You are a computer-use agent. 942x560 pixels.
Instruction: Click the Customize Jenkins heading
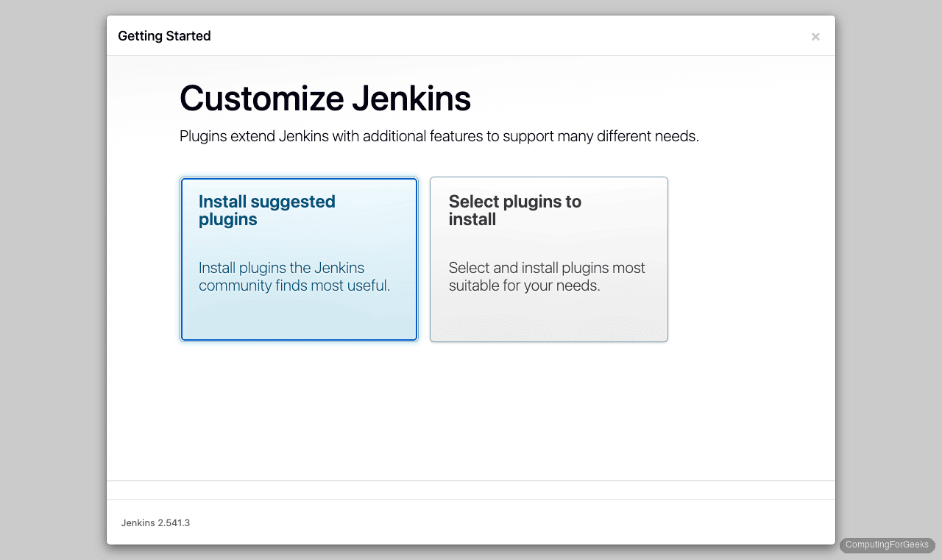(x=325, y=98)
